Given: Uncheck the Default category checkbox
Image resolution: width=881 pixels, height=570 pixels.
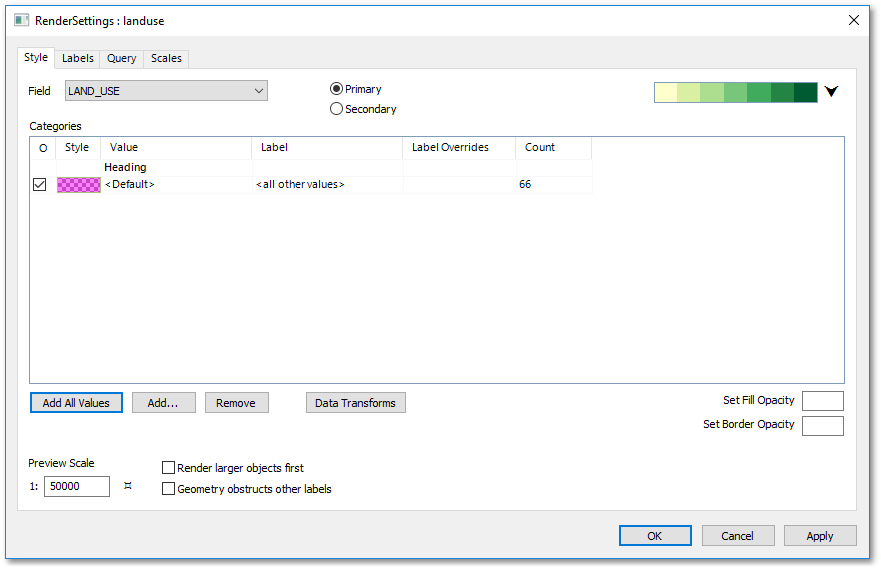Looking at the screenshot, I should pos(39,184).
